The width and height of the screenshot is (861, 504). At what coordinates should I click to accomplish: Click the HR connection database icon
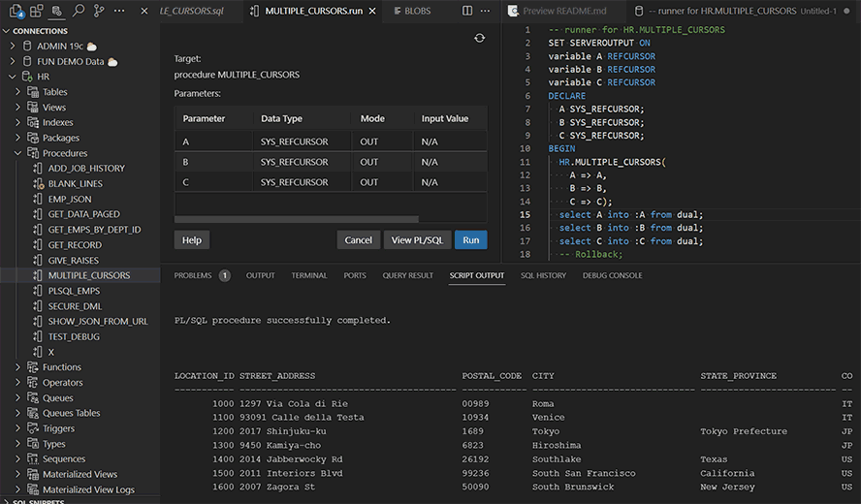click(26, 77)
